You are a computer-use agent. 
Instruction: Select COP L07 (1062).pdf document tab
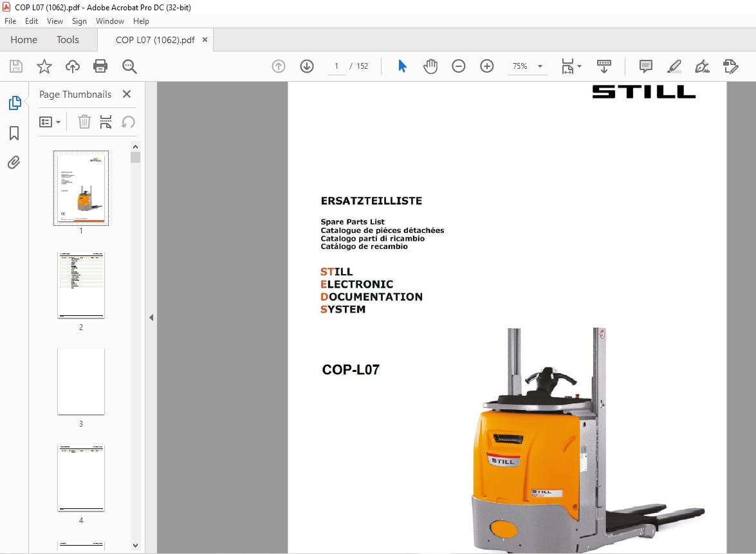click(155, 40)
